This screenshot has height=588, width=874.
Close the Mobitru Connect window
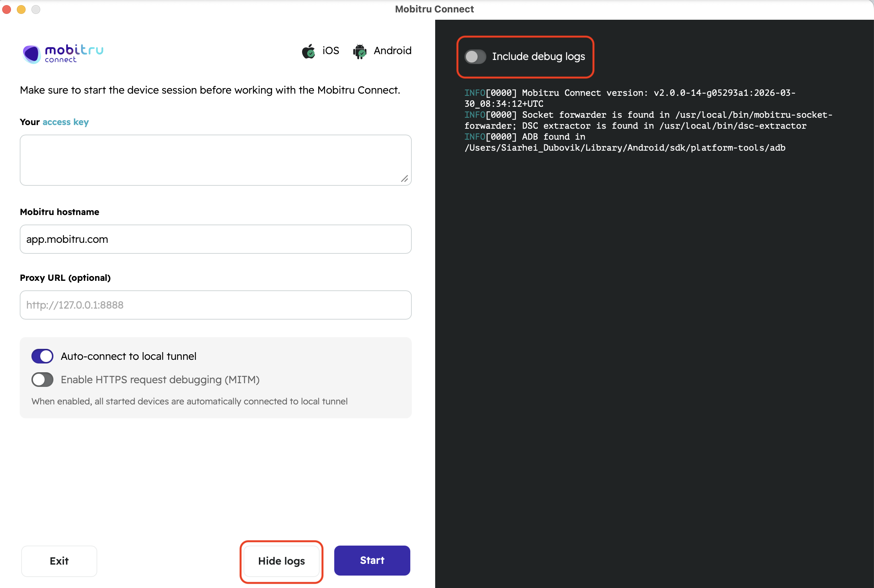click(x=7, y=9)
